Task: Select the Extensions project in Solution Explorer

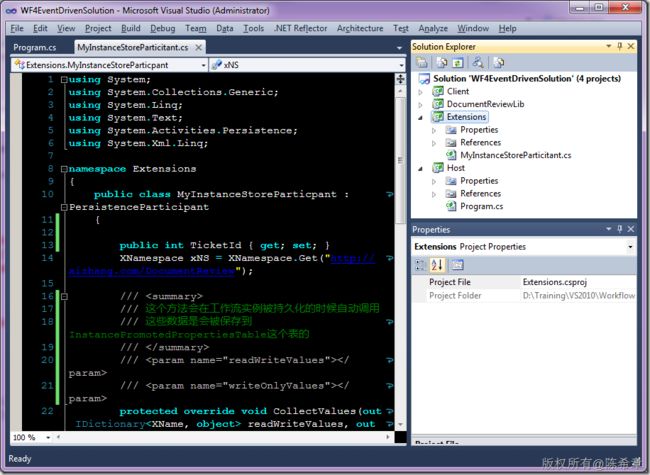Action: [x=466, y=117]
